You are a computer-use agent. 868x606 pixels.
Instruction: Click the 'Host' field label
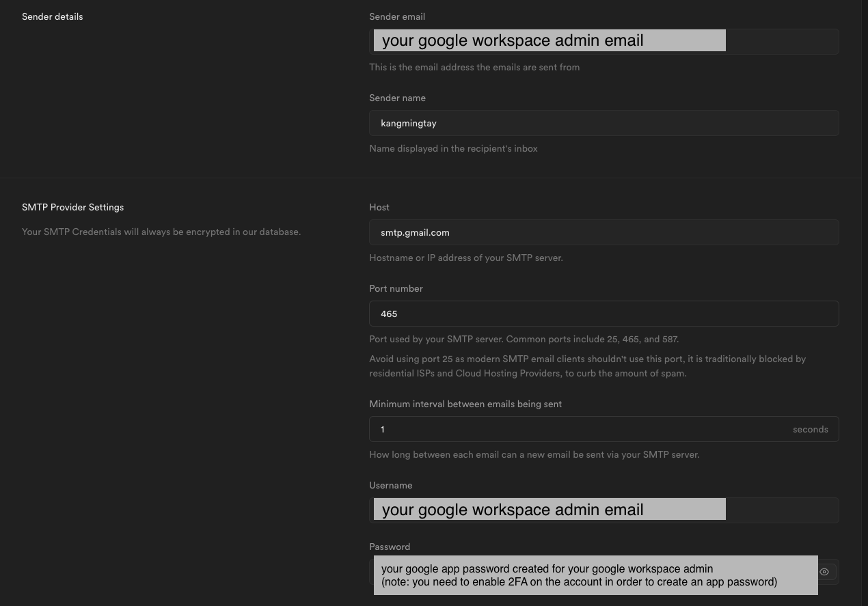tap(379, 207)
